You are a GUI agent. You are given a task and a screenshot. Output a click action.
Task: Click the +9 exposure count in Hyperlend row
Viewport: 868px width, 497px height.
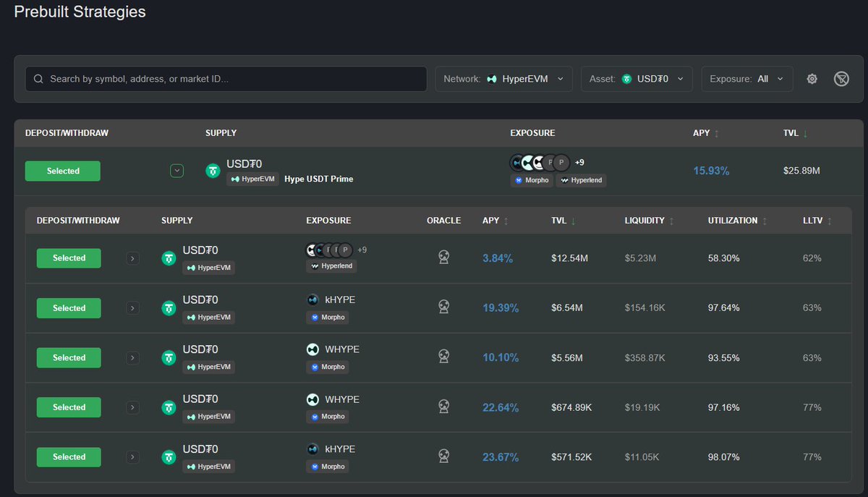point(362,250)
